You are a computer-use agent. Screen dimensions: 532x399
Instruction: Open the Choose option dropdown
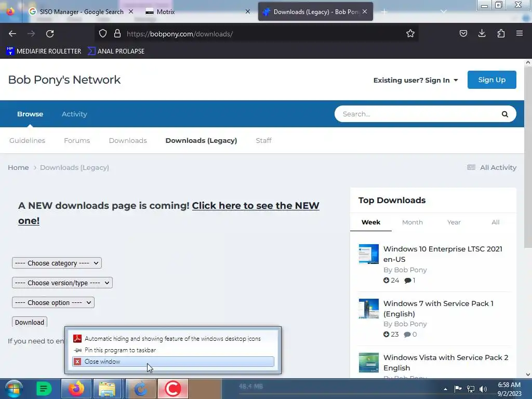click(53, 302)
